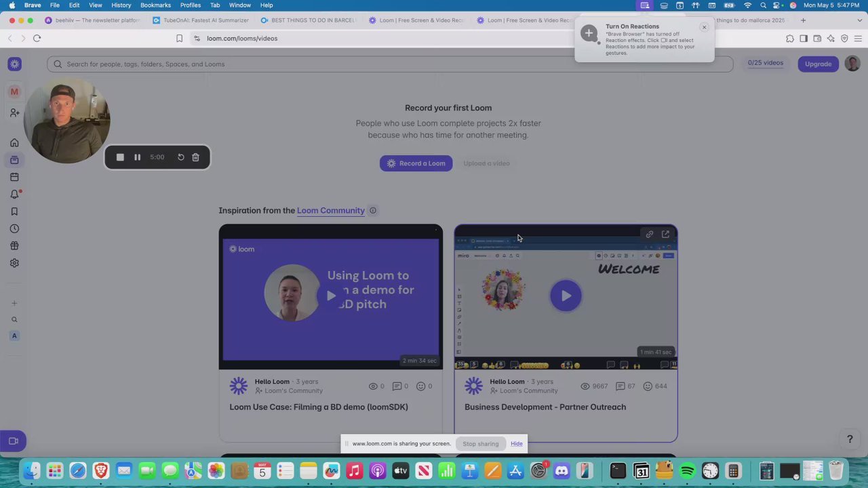The height and width of the screenshot is (488, 868).
Task: Open video in new tab icon
Action: (x=665, y=235)
